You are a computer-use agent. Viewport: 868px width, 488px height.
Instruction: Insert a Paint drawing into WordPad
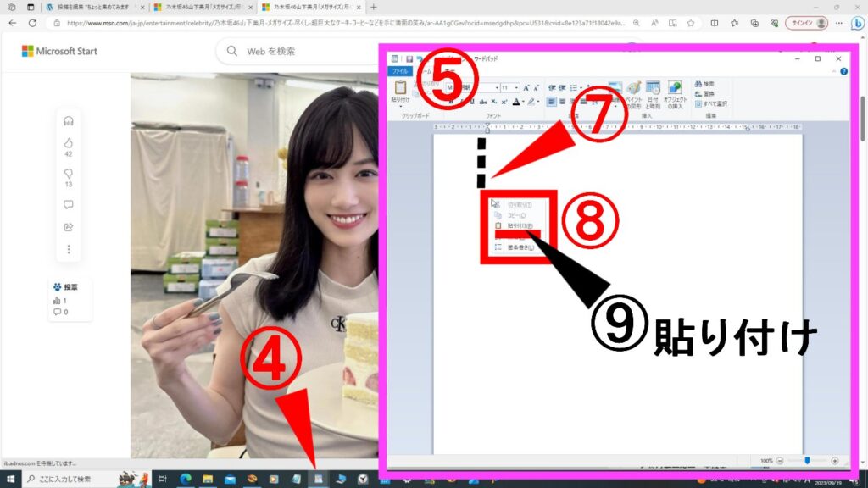(x=634, y=94)
